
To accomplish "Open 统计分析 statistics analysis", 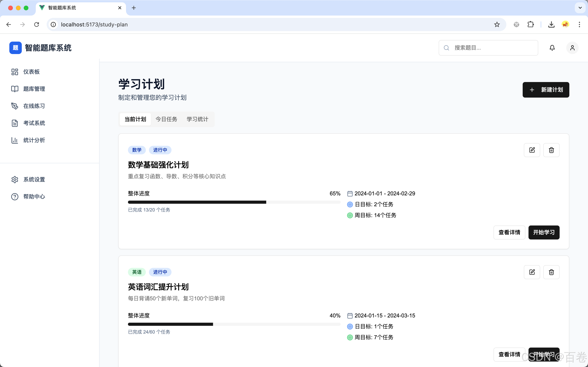I will [34, 140].
